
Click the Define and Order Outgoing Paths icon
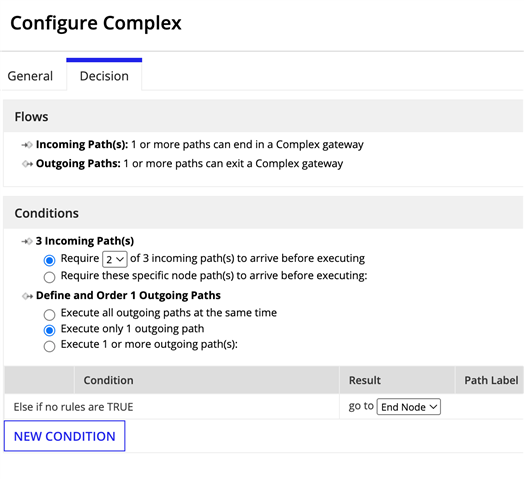(27, 296)
